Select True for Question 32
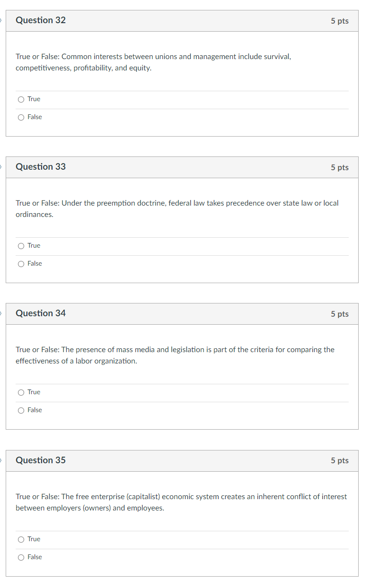Screen dimensions: 379x588 tap(21, 99)
